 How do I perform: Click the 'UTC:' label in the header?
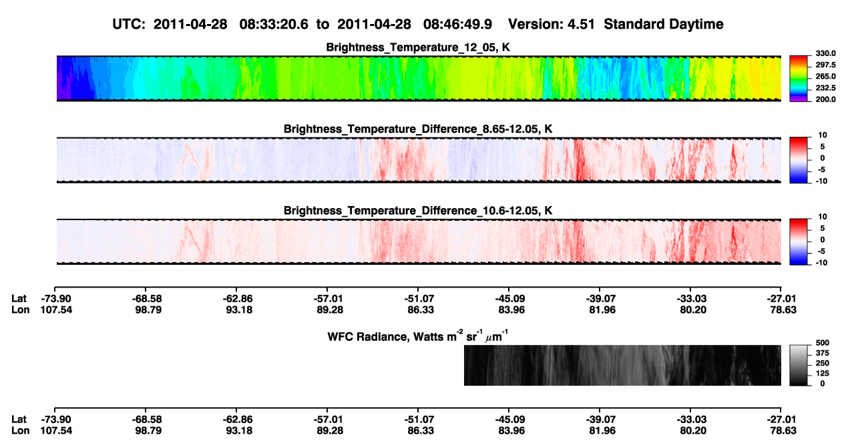(x=129, y=24)
